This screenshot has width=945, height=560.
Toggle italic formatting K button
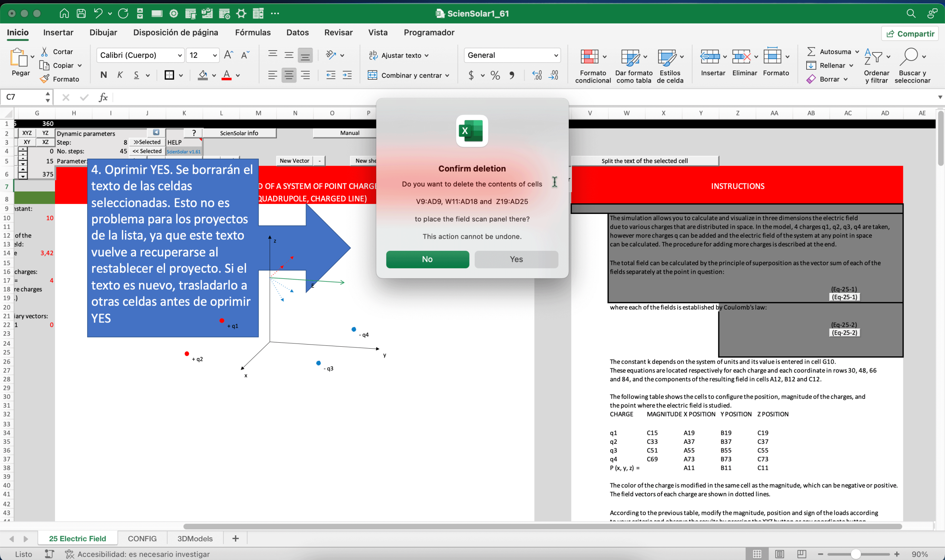tap(120, 75)
